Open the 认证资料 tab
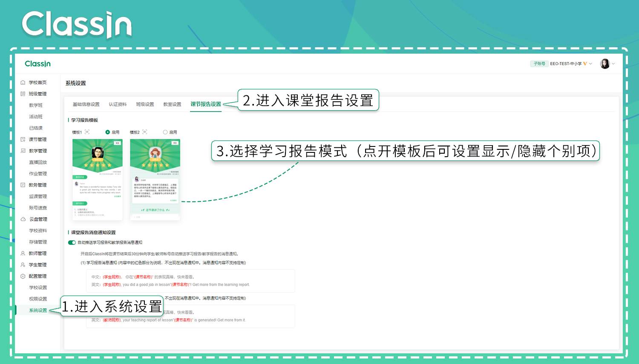This screenshot has height=364, width=639. click(118, 104)
